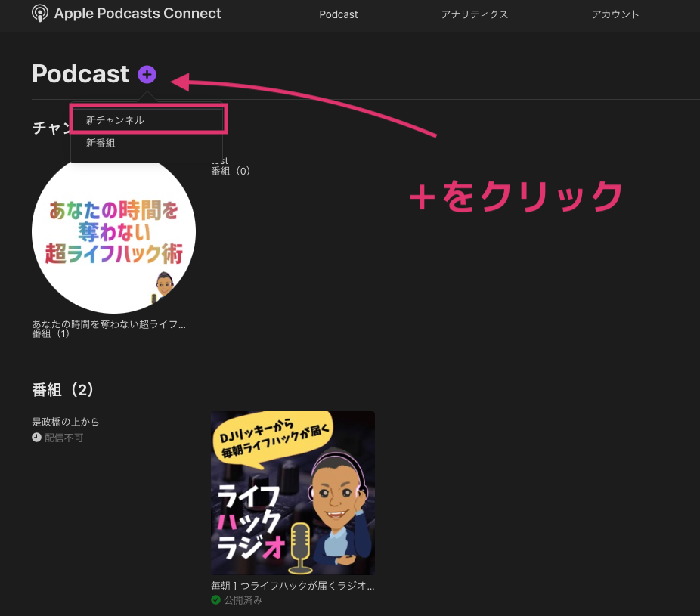Open the あなたの時間を奪わない超ライフ… channel name

[109, 323]
